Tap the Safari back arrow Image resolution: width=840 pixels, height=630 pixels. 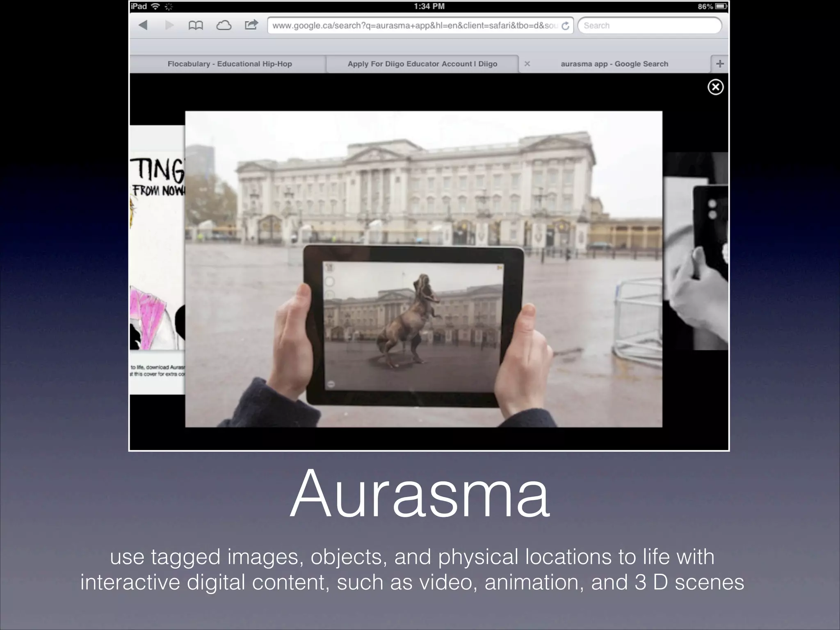click(x=143, y=25)
